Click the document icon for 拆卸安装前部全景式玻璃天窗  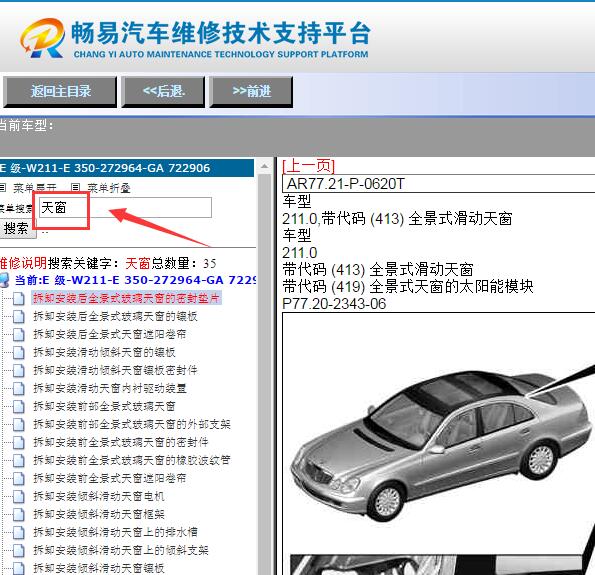pyautogui.click(x=19, y=406)
